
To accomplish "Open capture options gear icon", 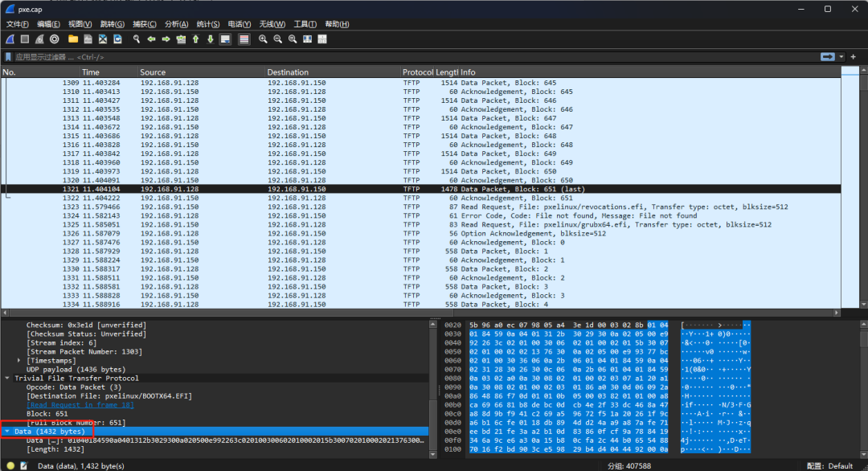I will click(x=54, y=39).
